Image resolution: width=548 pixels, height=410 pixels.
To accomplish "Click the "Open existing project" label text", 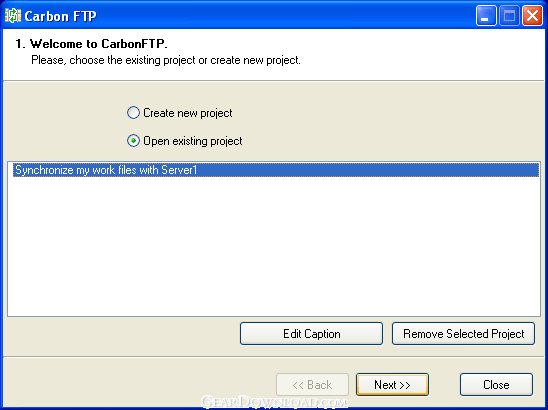I will point(193,141).
